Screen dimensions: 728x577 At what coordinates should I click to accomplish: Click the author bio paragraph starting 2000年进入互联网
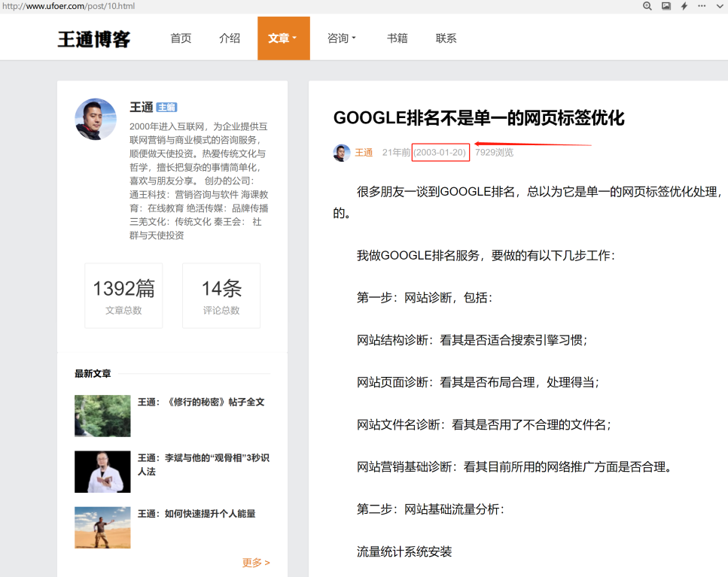click(200, 181)
